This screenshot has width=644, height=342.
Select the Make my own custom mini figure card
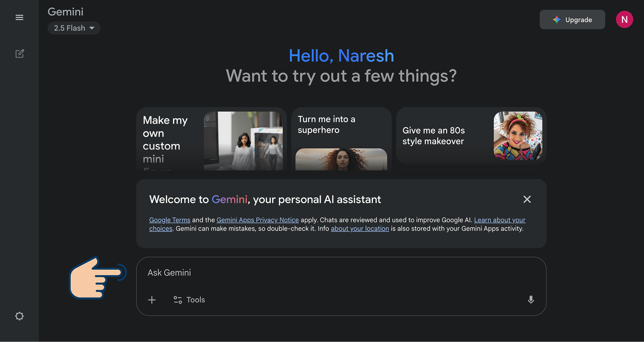point(211,139)
